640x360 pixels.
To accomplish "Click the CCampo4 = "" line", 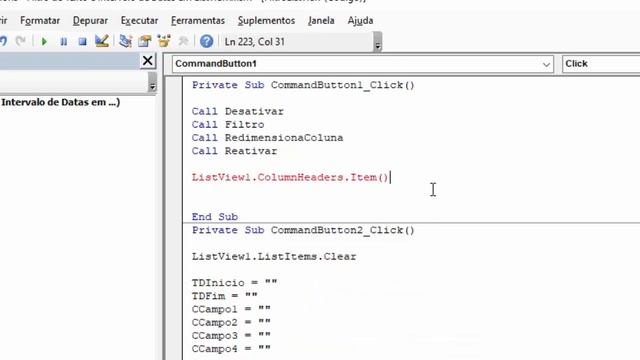I will coord(231,349).
